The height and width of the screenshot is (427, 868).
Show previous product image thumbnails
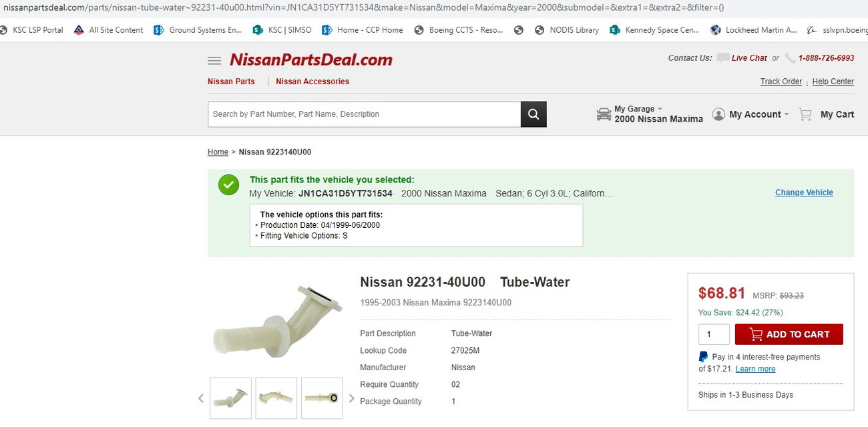[x=200, y=398]
